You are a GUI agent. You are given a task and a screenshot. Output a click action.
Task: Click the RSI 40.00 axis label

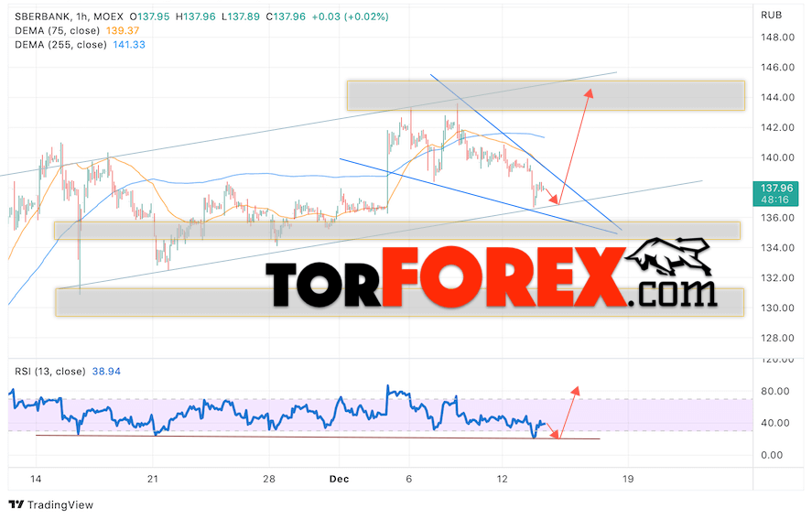(775, 423)
